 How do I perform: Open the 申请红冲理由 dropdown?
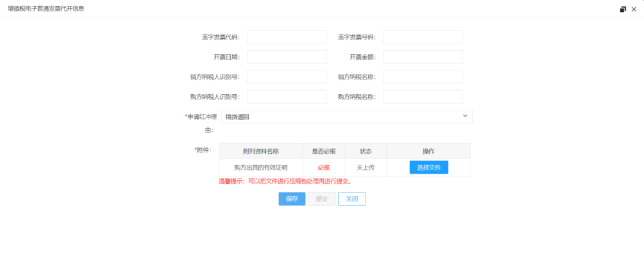[x=346, y=117]
